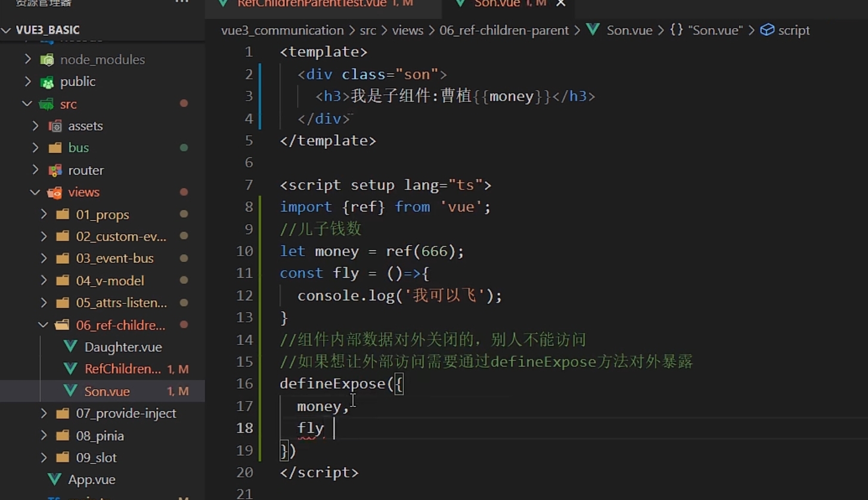Expand the 02_custom-ev... folder chevron
868x500 pixels.
tap(44, 237)
